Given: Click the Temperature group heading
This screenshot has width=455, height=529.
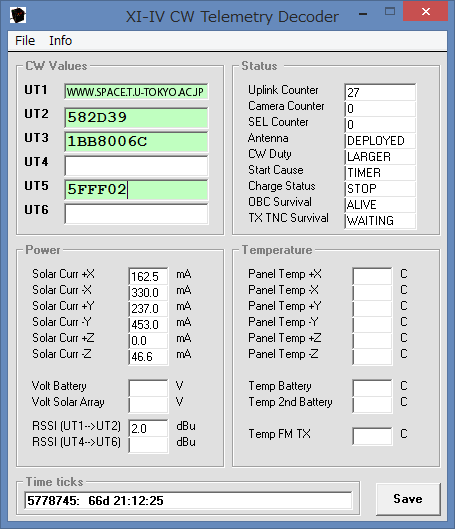Looking at the screenshot, I should [x=277, y=250].
